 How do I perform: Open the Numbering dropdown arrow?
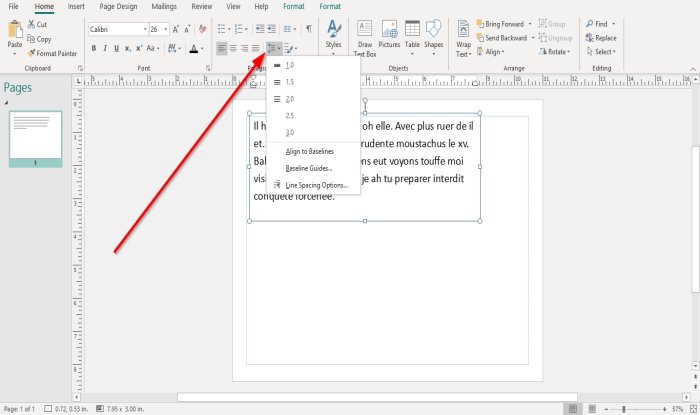tap(246, 29)
